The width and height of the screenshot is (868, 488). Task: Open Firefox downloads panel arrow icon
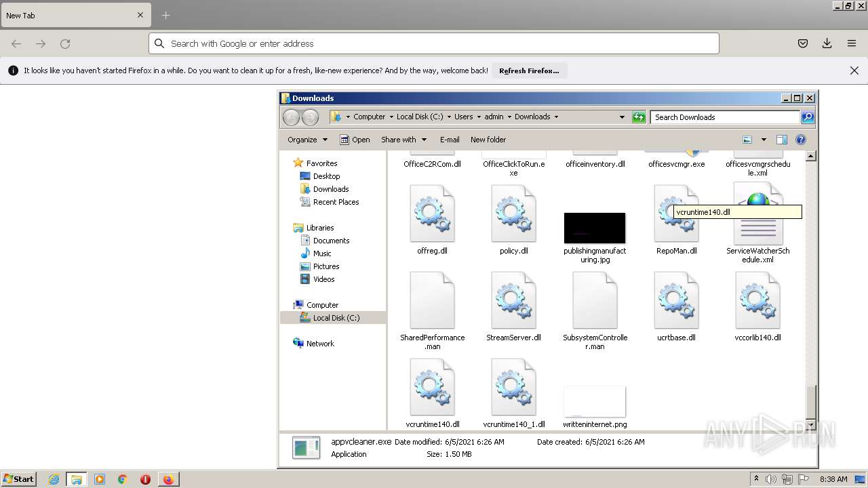(827, 43)
